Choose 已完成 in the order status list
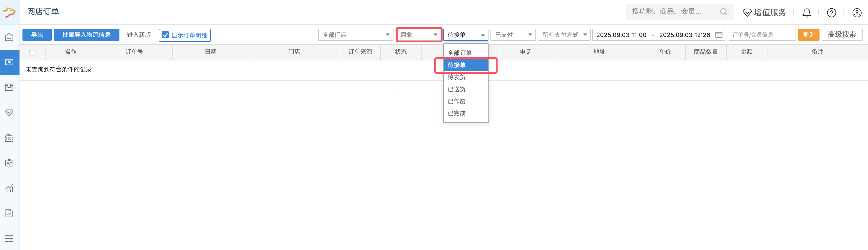The width and height of the screenshot is (868, 250). tap(456, 113)
